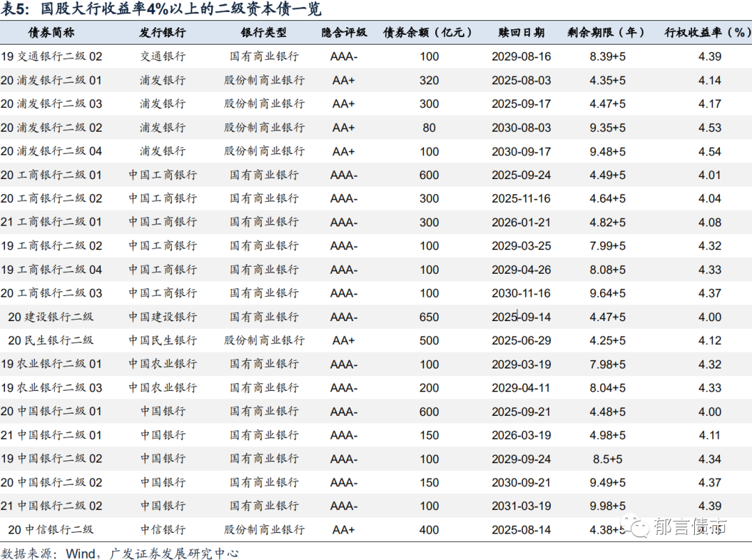The height and width of the screenshot is (560, 752).
Task: Click yield value 4.11
Action: 710,435
